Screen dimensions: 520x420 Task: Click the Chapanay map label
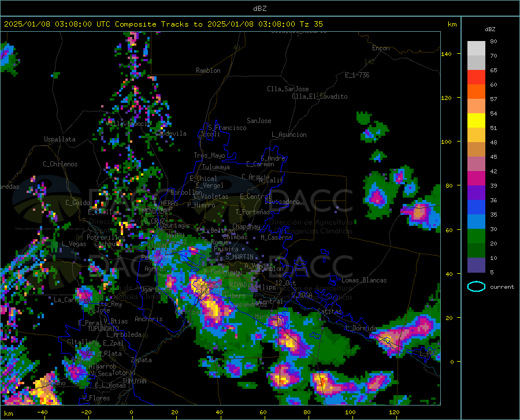point(246,226)
